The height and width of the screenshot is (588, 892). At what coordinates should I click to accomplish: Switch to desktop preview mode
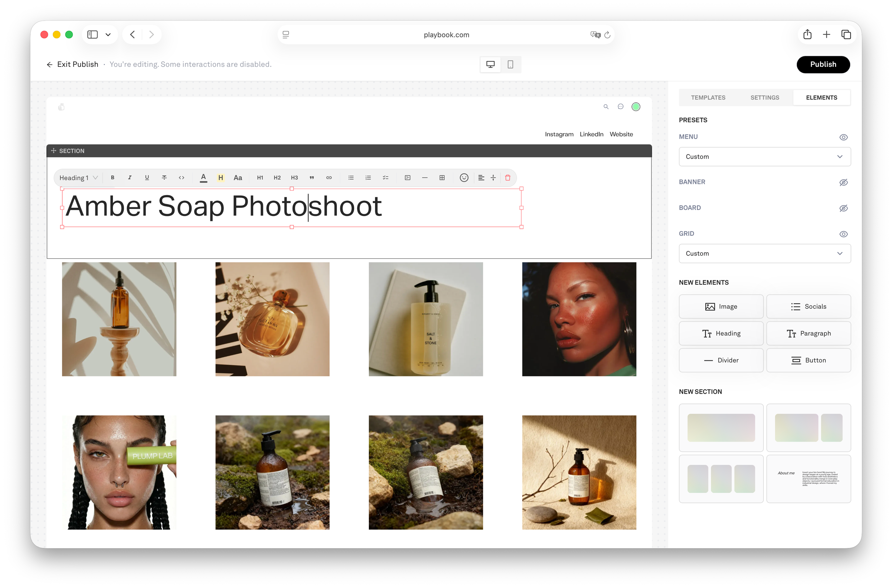[490, 65]
